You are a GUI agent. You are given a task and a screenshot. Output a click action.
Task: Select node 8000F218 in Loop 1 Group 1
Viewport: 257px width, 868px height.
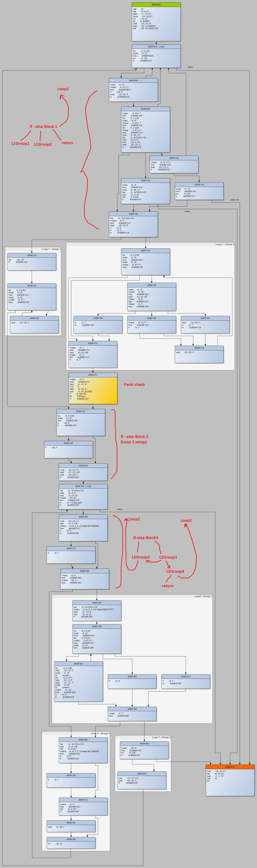pos(32,262)
